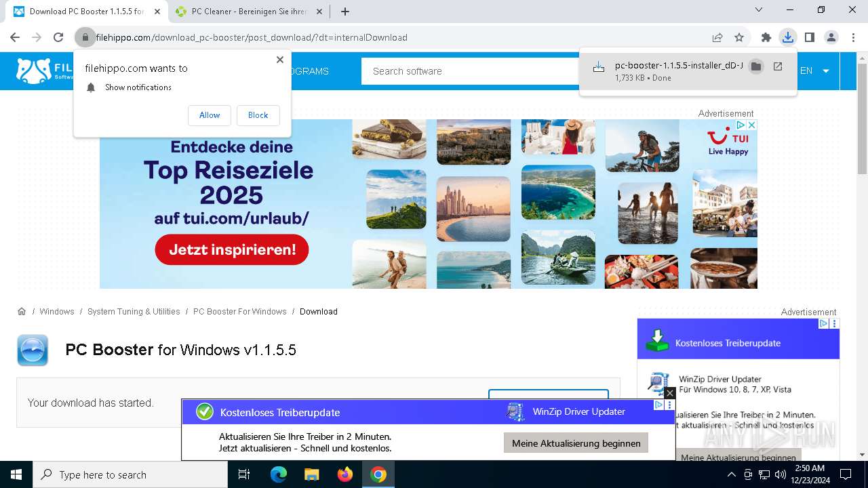868x488 pixels.
Task: Open the Windows breadcrumb link
Action: (57, 312)
